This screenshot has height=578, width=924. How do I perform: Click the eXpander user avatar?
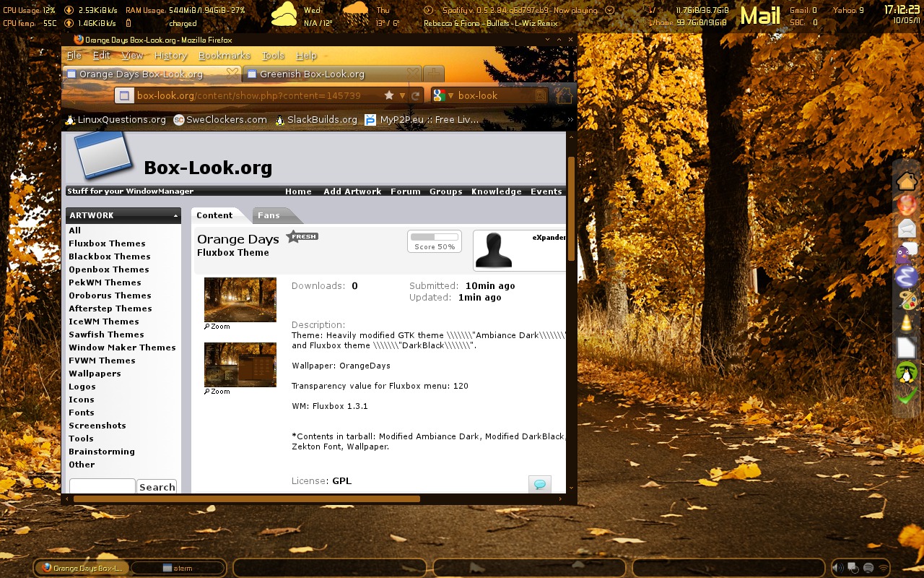[494, 250]
